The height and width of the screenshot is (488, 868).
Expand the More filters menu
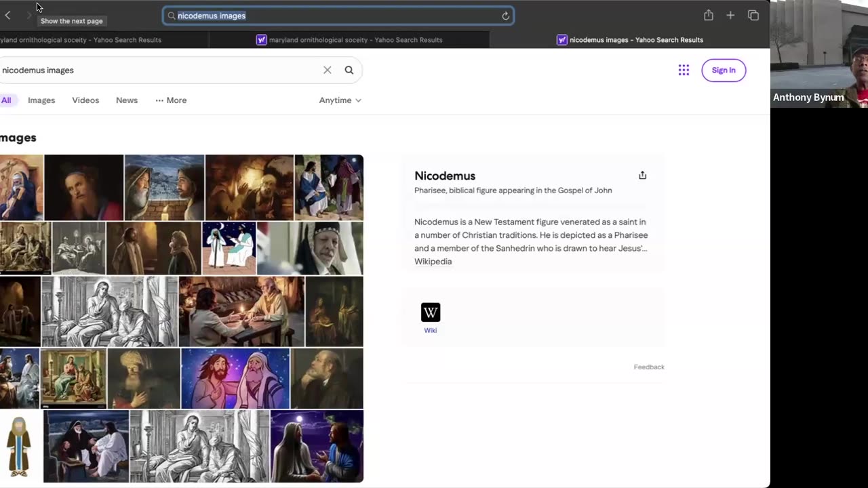pyautogui.click(x=171, y=100)
